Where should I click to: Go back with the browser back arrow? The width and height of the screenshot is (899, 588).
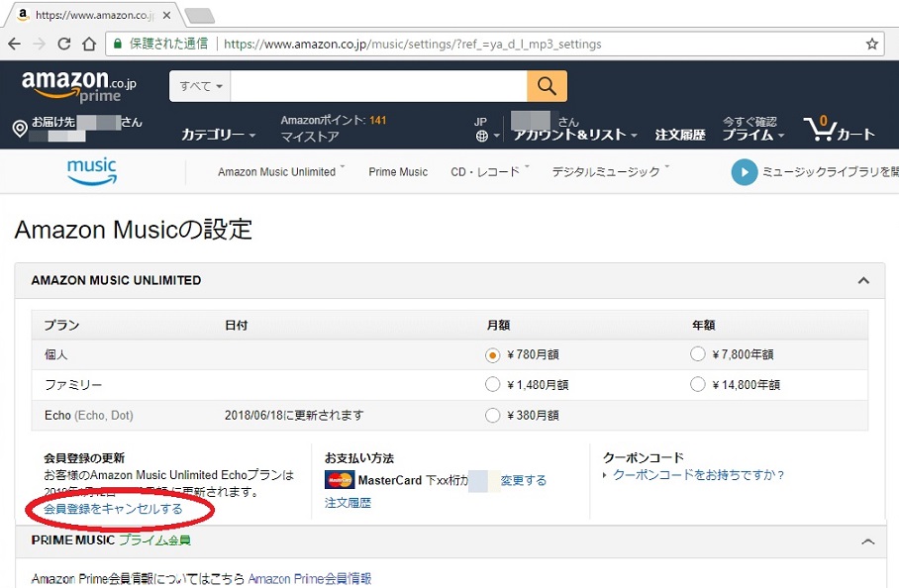[x=14, y=45]
